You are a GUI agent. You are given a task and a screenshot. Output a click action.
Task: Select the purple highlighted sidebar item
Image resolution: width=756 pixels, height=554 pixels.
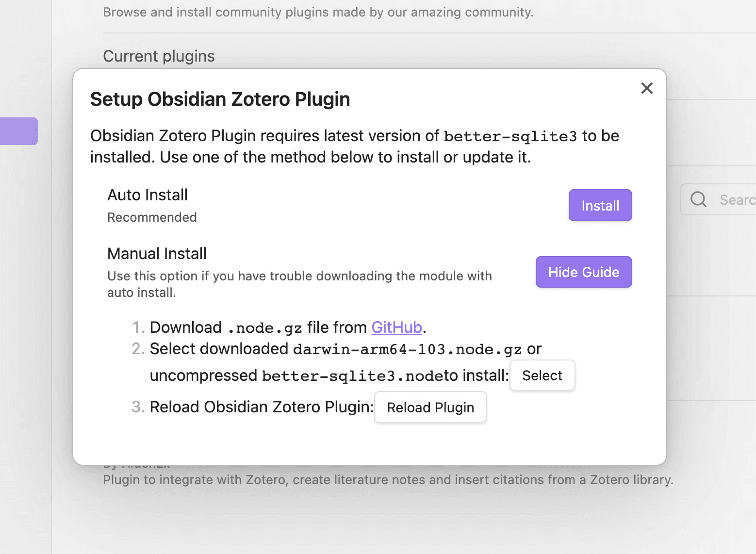coord(19,131)
